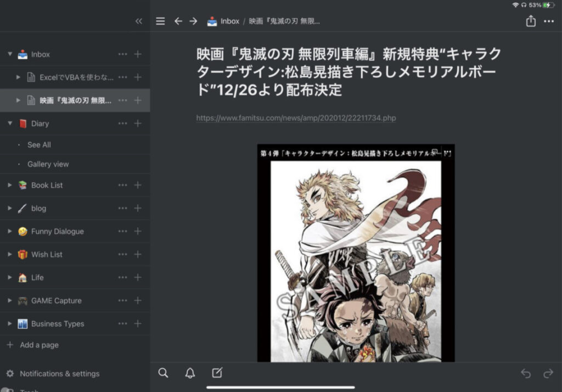Screen dimensions: 562x392
Task: Open Gallery view under Diary
Action: tap(48, 164)
